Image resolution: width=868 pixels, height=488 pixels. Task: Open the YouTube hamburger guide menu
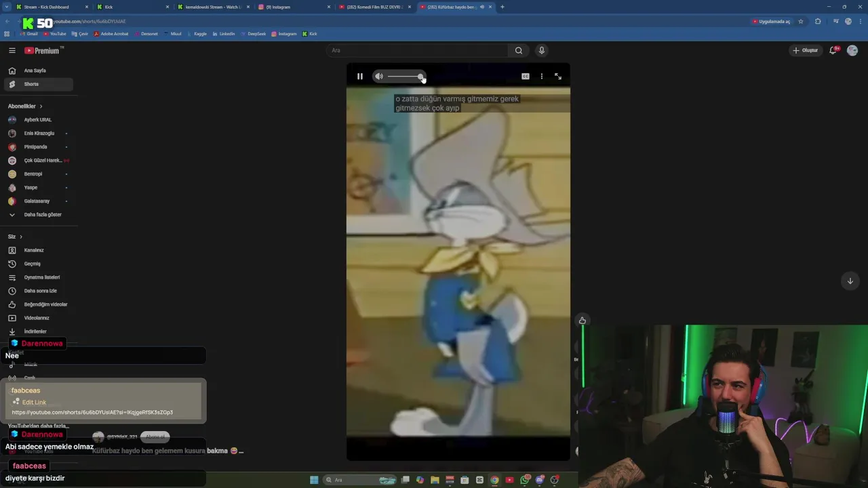coord(12,50)
